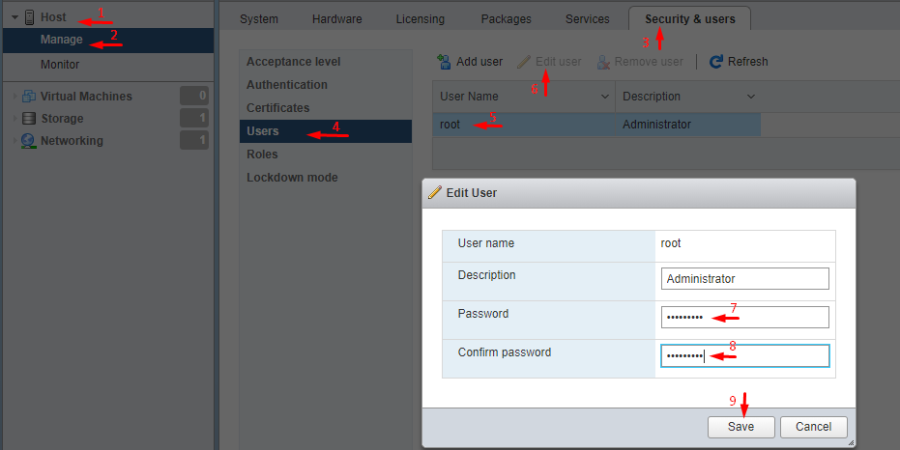Viewport: 900px width, 450px height.
Task: Select the Services tab
Action: 587,19
